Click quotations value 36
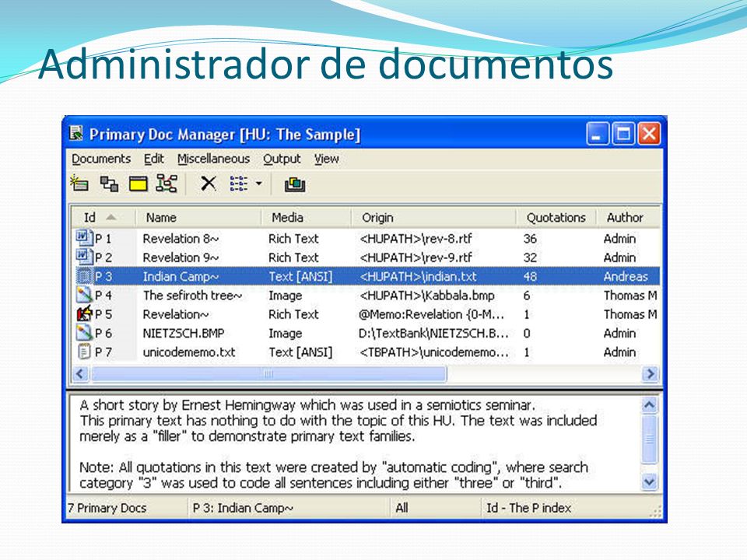The height and width of the screenshot is (560, 747). (530, 238)
